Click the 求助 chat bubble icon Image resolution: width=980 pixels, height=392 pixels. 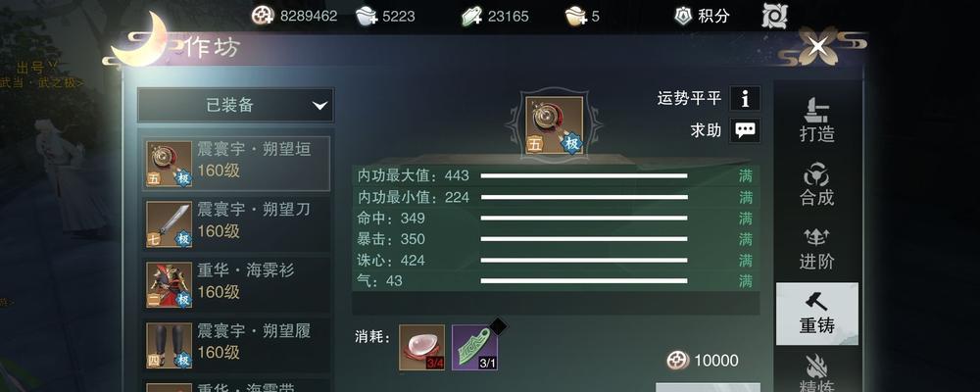(x=745, y=130)
